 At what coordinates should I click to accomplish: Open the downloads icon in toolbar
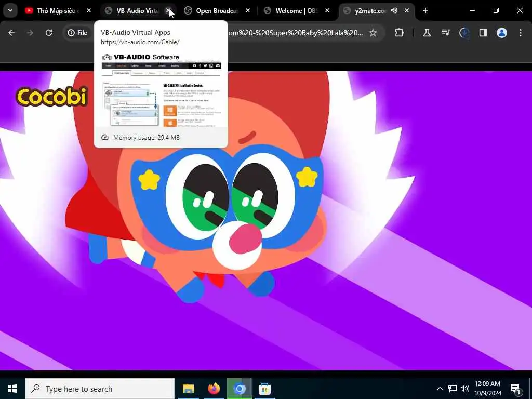tap(464, 33)
